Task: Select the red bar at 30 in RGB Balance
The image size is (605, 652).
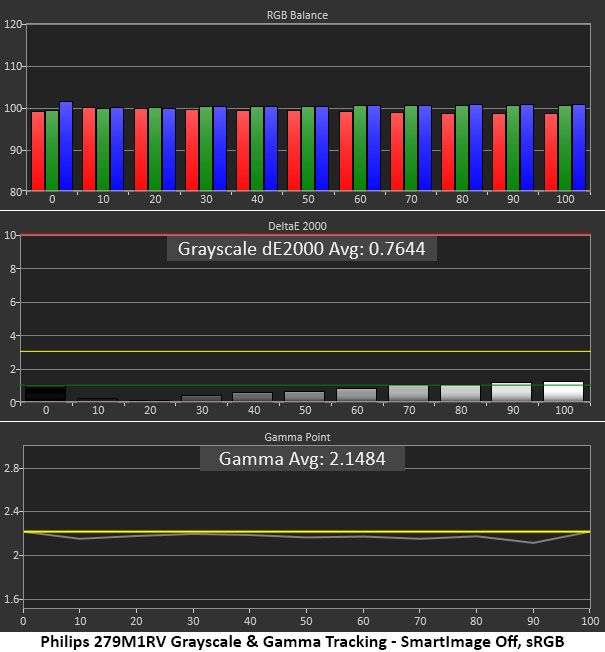Action: [x=192, y=150]
